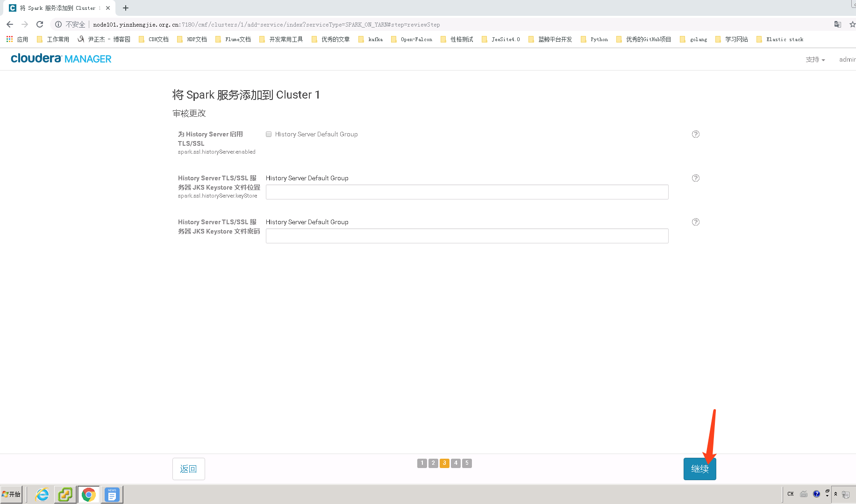Click the CH language indicator in the tray
The height and width of the screenshot is (504, 856).
click(x=790, y=494)
